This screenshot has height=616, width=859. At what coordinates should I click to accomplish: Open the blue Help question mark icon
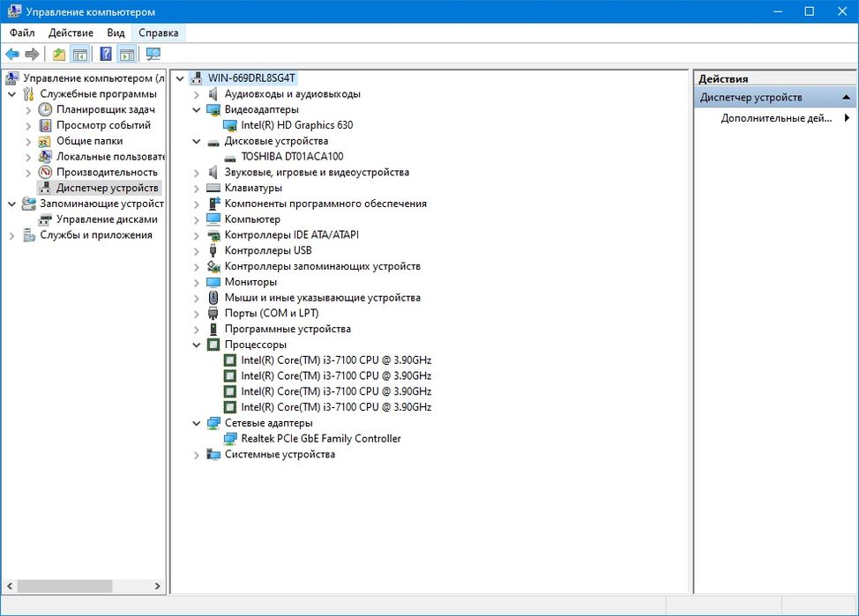106,55
